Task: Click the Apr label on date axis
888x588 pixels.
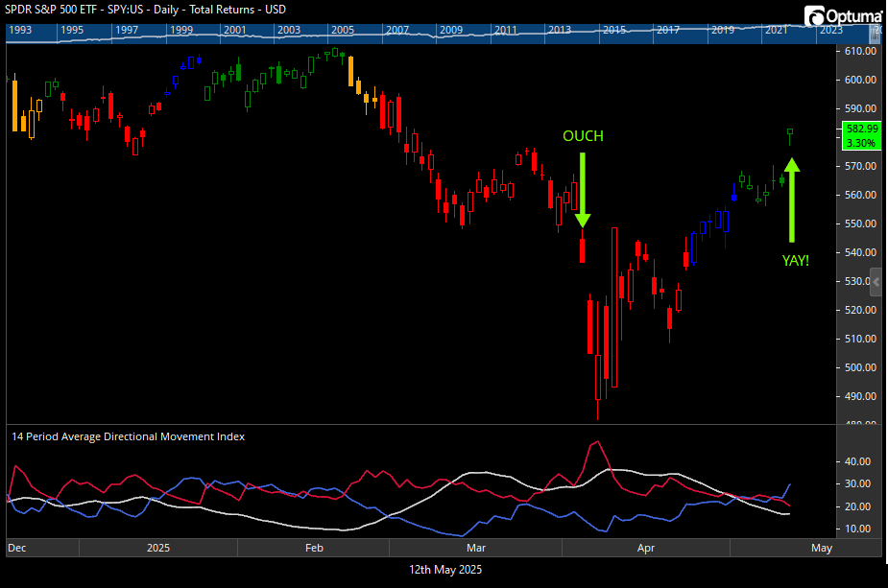Action: (x=646, y=548)
